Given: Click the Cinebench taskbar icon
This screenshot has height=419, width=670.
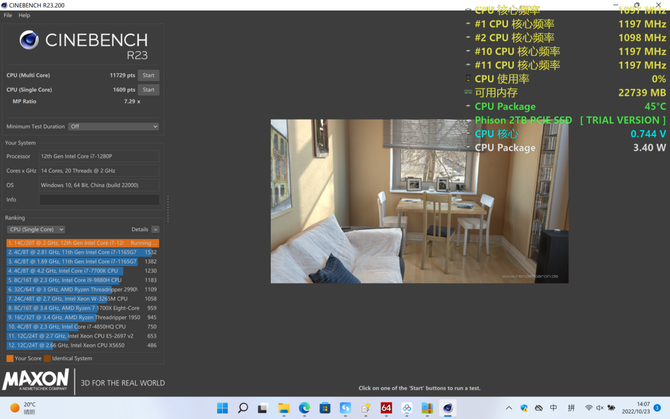Looking at the screenshot, I should [448, 408].
